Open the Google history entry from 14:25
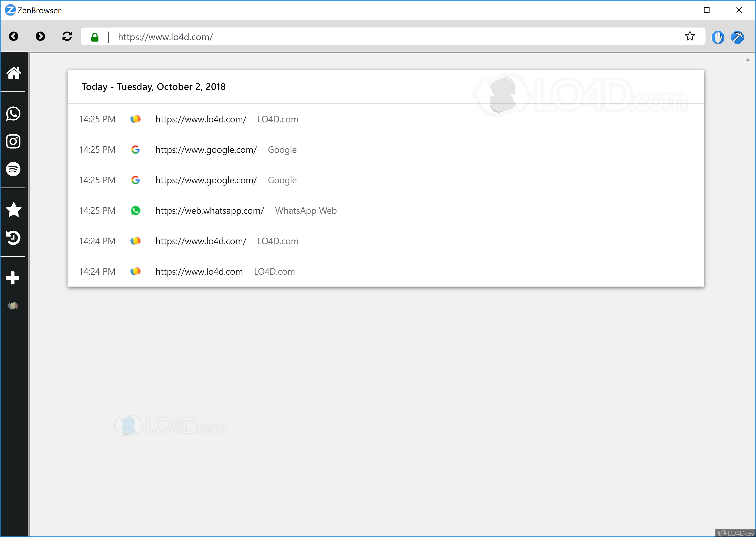The image size is (756, 537). tap(206, 150)
